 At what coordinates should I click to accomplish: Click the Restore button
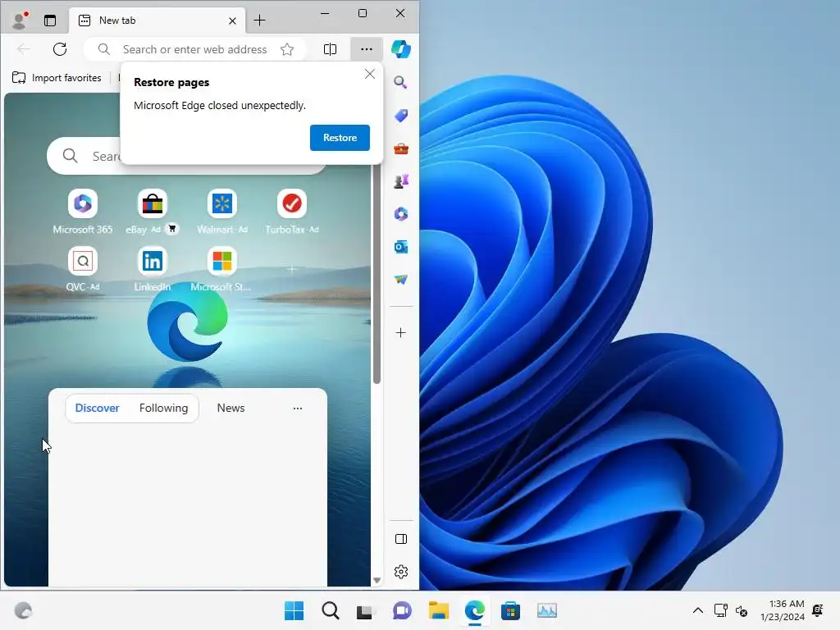340,138
